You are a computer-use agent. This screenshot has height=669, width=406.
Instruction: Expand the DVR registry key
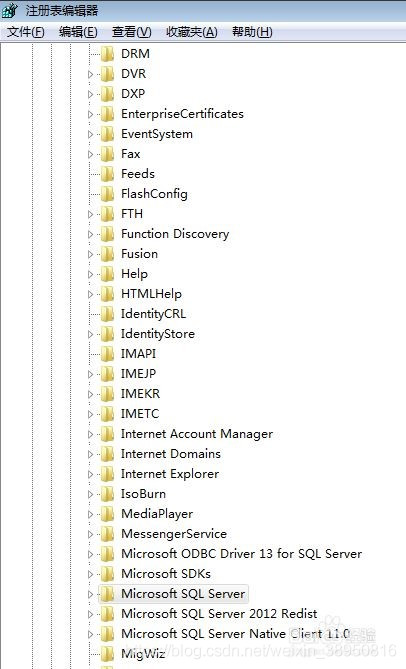click(x=90, y=74)
